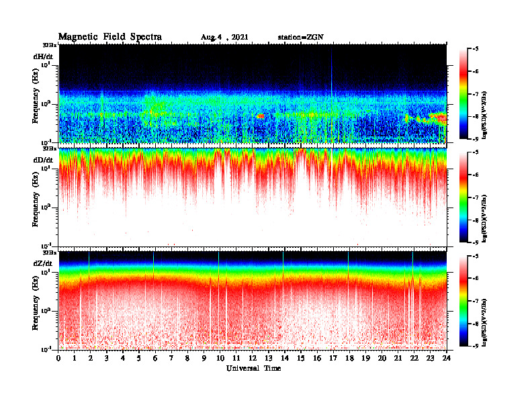Click hour tick label 14 on time axis
This screenshot has height=411, width=532.
pos(285,358)
